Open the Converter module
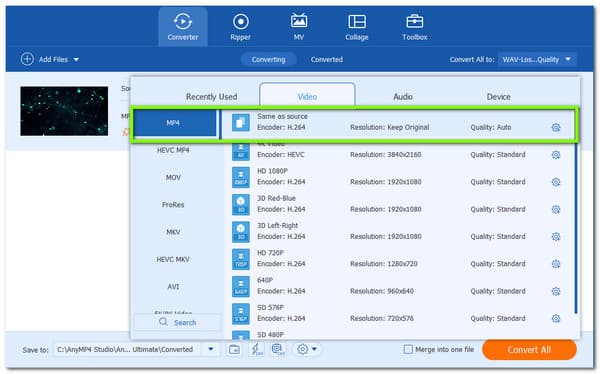The width and height of the screenshot is (600, 374). coord(183,27)
